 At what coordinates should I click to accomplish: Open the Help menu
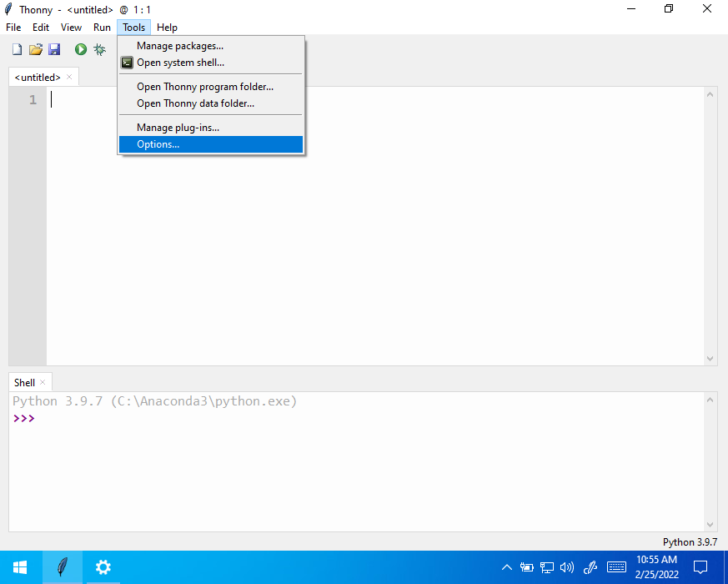click(x=167, y=28)
